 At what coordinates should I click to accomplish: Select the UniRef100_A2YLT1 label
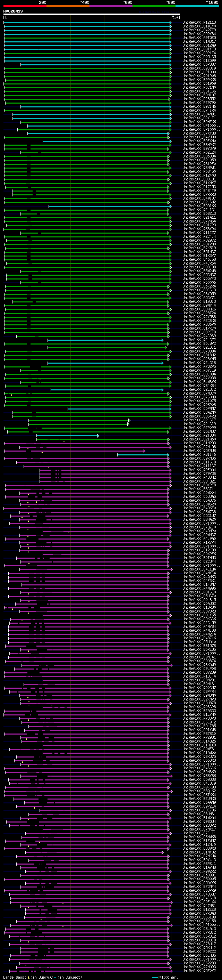199,118
